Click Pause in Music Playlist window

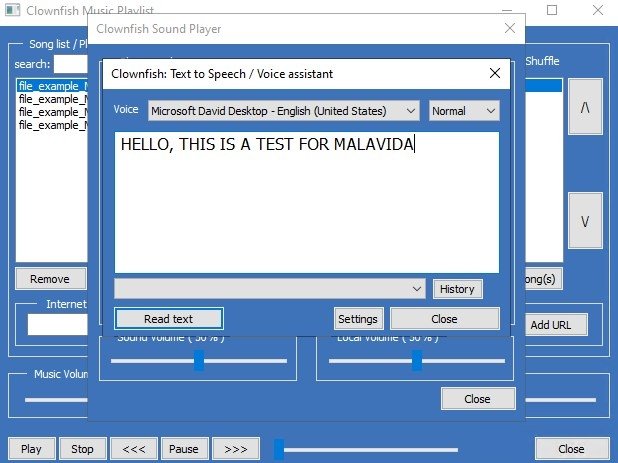point(184,449)
